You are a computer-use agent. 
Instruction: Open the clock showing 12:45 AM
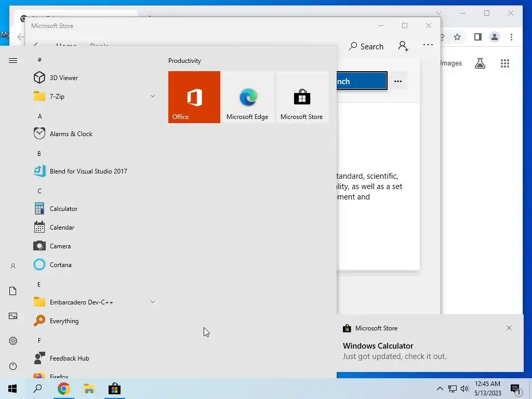(x=487, y=389)
